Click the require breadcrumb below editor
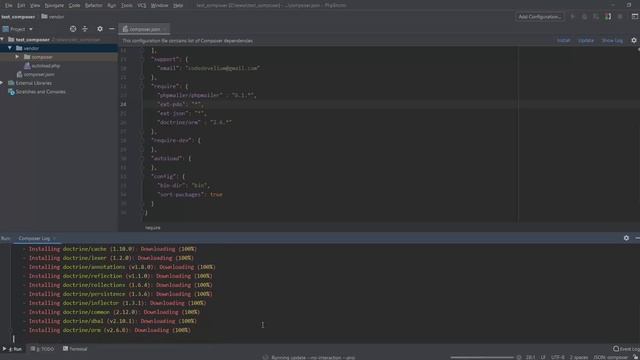 (x=153, y=228)
